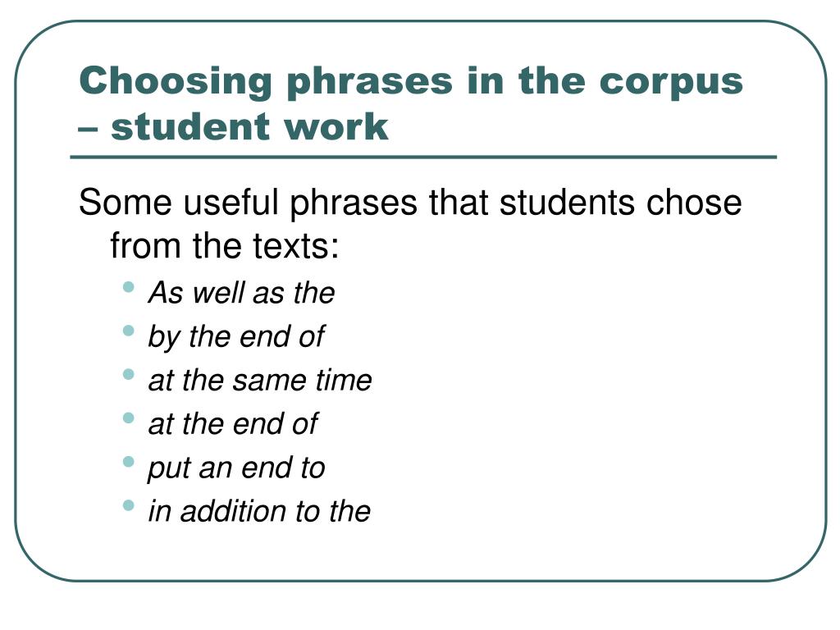Select the phrase 'by the end of'
840x630 pixels.
tap(236, 337)
